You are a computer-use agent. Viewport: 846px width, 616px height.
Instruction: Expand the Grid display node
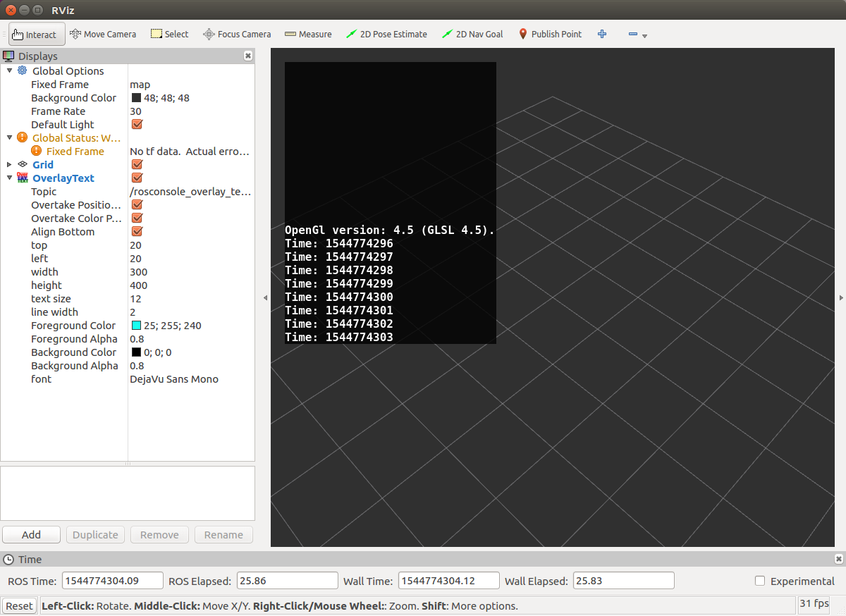pyautogui.click(x=9, y=164)
